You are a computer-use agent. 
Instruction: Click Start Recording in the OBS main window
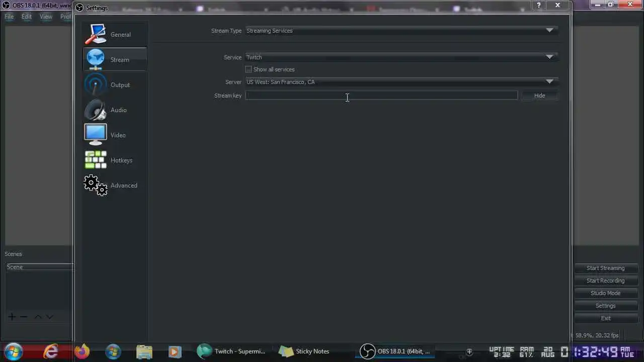click(605, 281)
